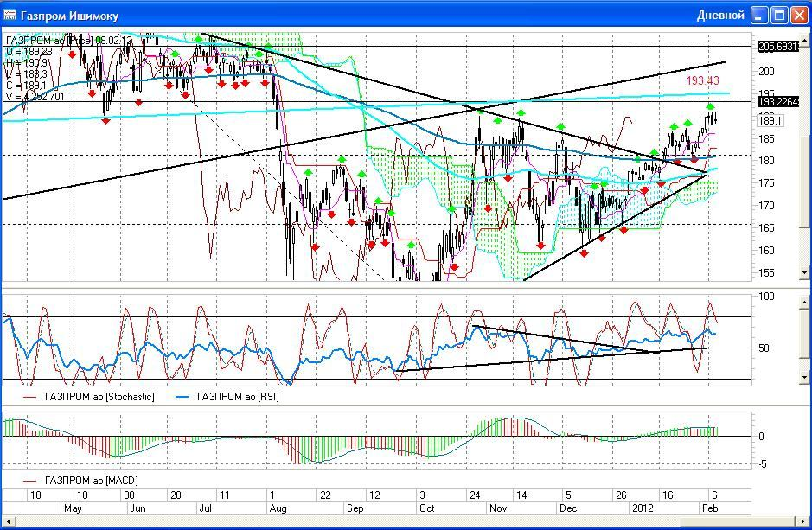Screen dimensions: 812x530
Task: Close the Газпром Ишимоку chart window
Action: click(x=799, y=15)
